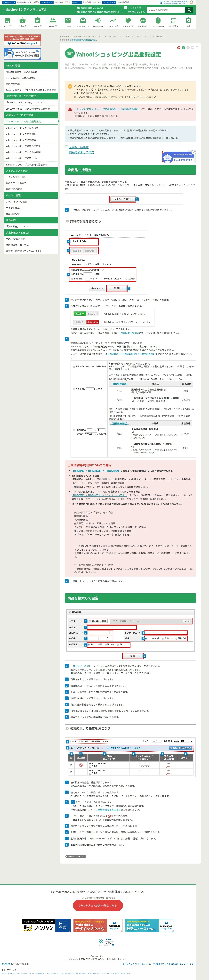This screenshot has height=980, width=209.
Task: Jump to 商品を検索して設定 anchor link
Action: coord(81,152)
